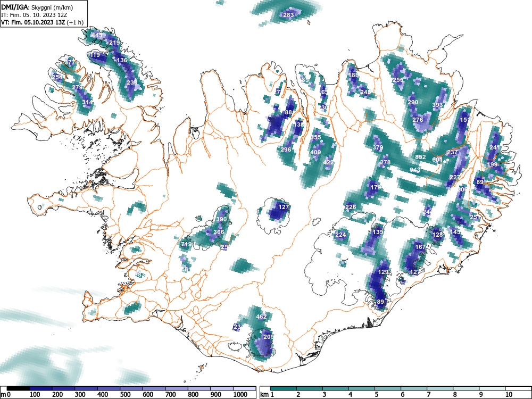Click the visibility value 245 on the map
The image size is (532, 399).
[x=365, y=92]
